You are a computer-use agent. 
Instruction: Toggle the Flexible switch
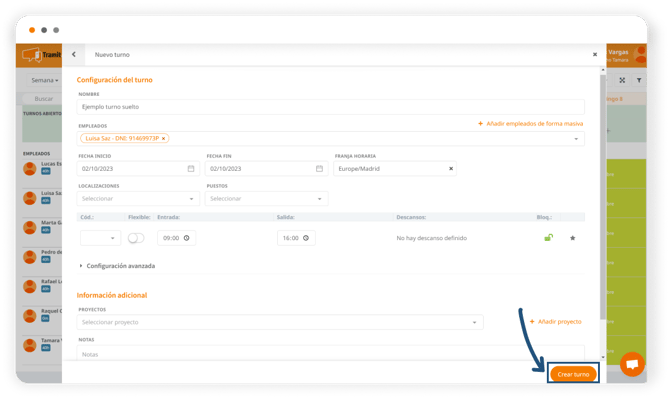tap(136, 238)
